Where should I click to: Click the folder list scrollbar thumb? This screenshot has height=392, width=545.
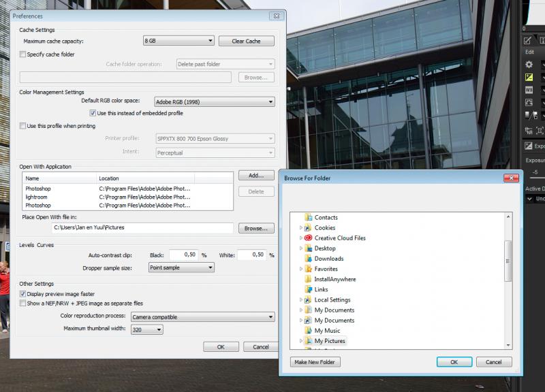click(508, 261)
